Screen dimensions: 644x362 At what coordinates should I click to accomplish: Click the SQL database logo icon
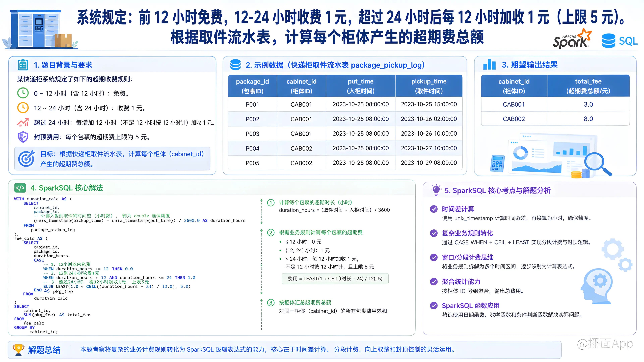pos(608,41)
